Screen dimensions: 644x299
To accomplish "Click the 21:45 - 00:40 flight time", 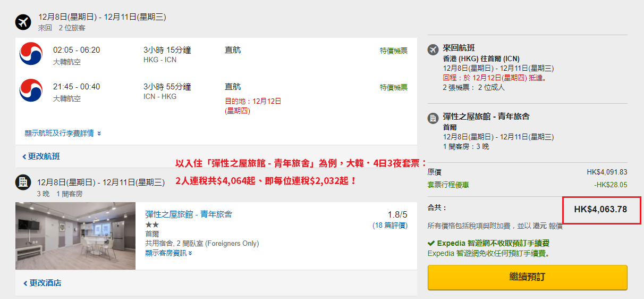I will [x=77, y=87].
